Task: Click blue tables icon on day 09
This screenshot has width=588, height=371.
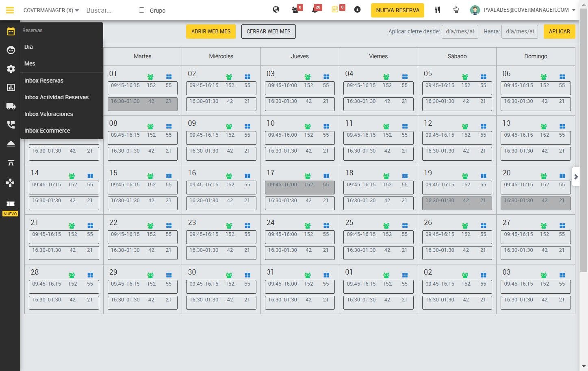Action: 247,127
